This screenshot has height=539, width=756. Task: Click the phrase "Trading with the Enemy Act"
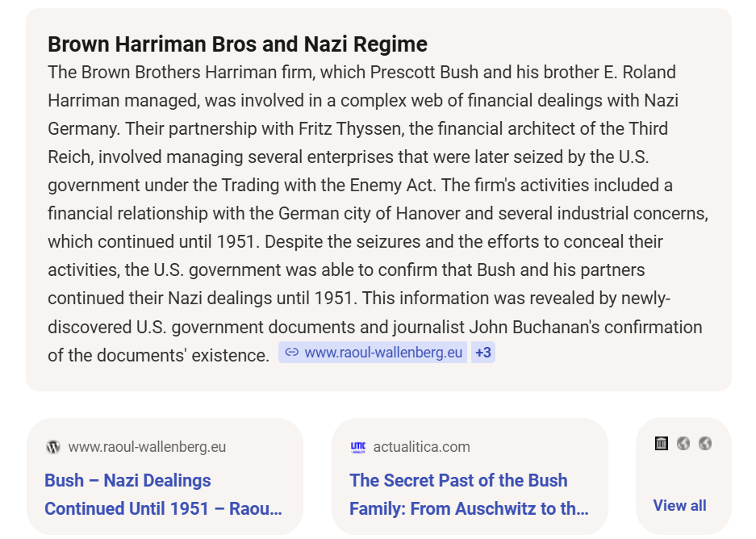328,185
